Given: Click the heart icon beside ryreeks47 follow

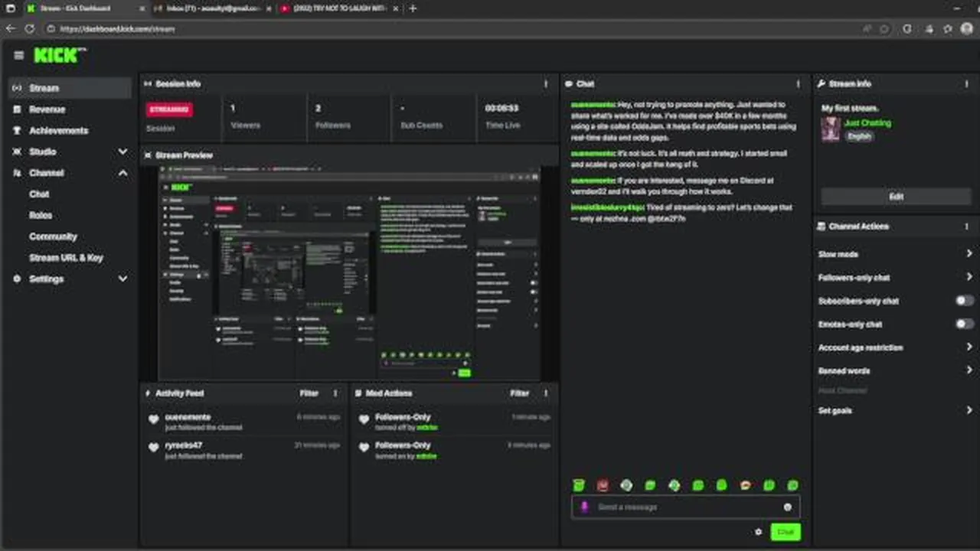Looking at the screenshot, I should [153, 447].
